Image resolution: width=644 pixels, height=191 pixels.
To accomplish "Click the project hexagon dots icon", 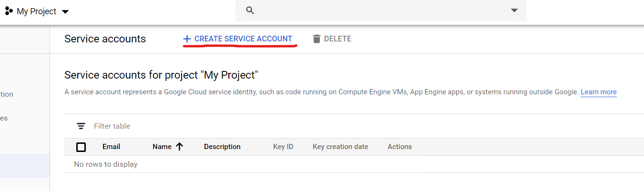I will point(9,11).
